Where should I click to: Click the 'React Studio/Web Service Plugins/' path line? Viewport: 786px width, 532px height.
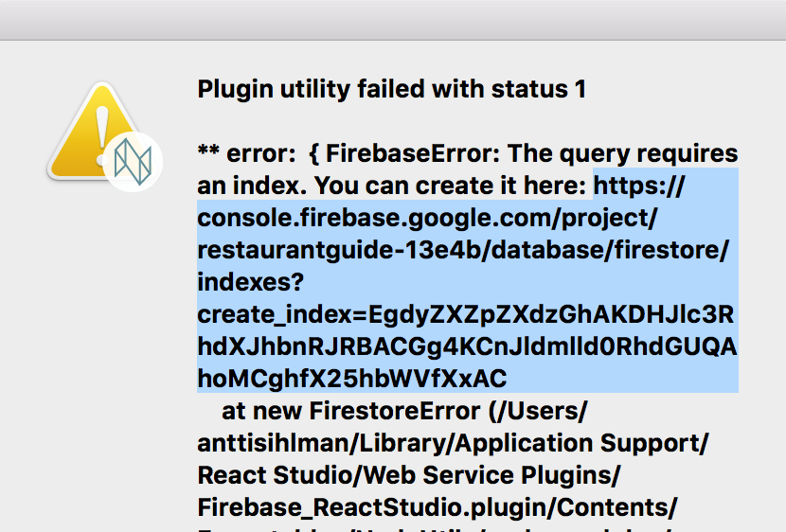pos(409,476)
